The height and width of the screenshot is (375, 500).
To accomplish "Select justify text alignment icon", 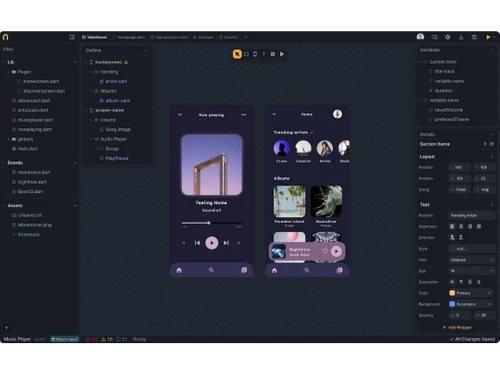I will coord(479,226).
